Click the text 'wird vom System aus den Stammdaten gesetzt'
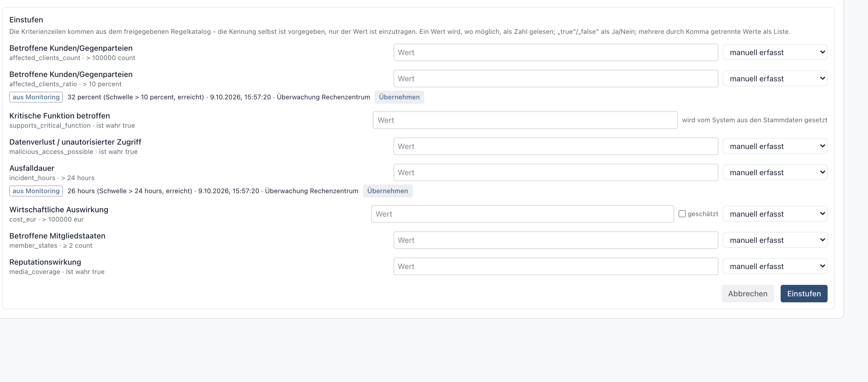The image size is (868, 382). [755, 120]
